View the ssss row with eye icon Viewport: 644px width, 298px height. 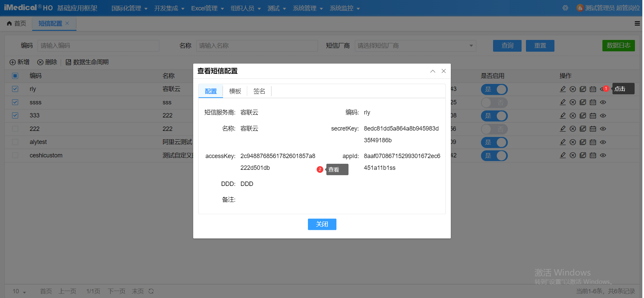[x=603, y=102]
